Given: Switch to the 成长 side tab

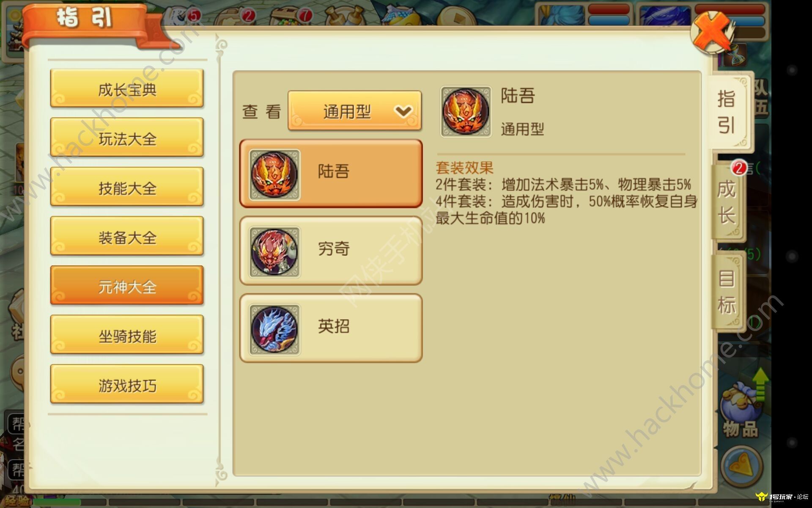Looking at the screenshot, I should (727, 202).
